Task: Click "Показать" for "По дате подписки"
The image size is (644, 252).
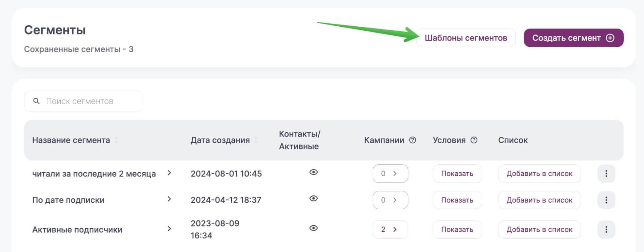Action: tap(457, 200)
